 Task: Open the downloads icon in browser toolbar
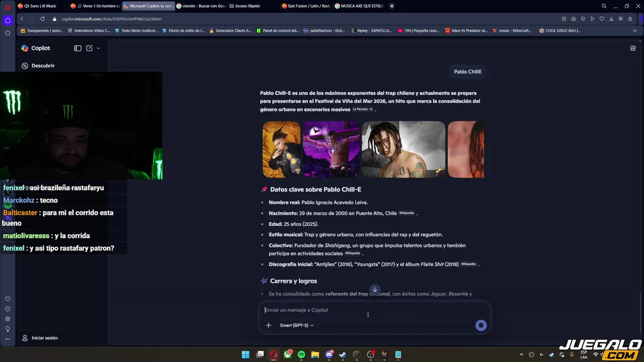(x=611, y=19)
